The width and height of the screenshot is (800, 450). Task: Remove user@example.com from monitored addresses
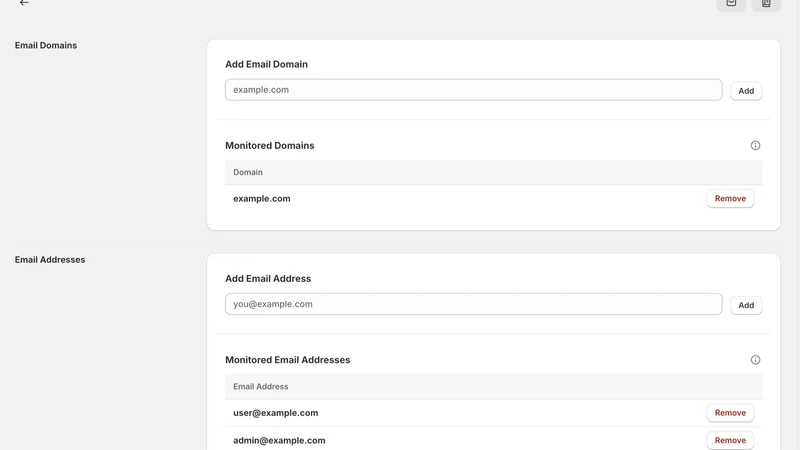coord(730,413)
